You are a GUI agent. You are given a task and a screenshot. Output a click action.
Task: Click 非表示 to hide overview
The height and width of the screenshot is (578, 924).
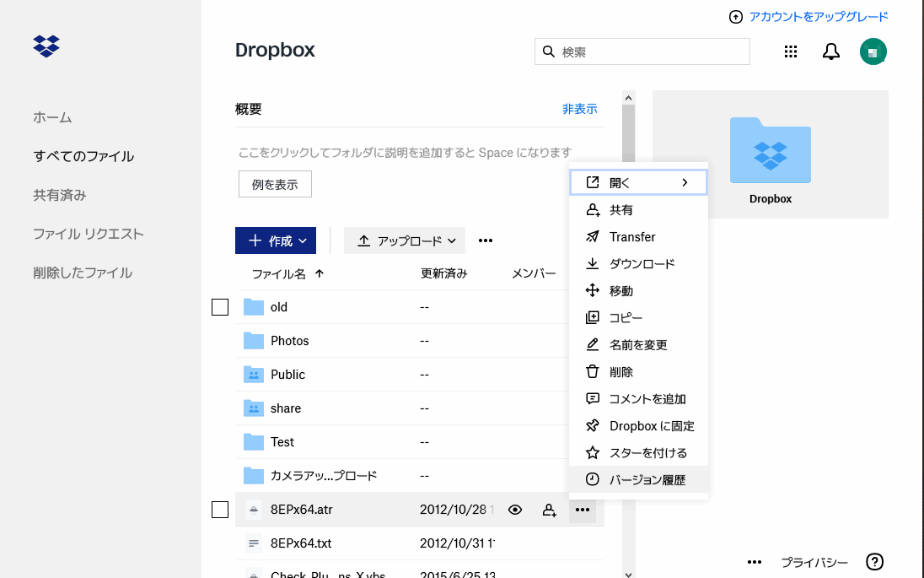(579, 109)
